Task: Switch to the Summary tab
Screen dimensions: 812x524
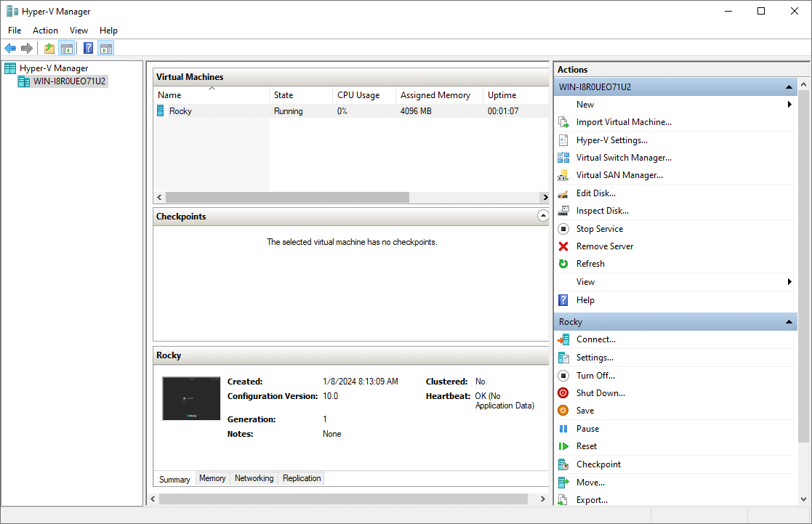Action: [174, 480]
